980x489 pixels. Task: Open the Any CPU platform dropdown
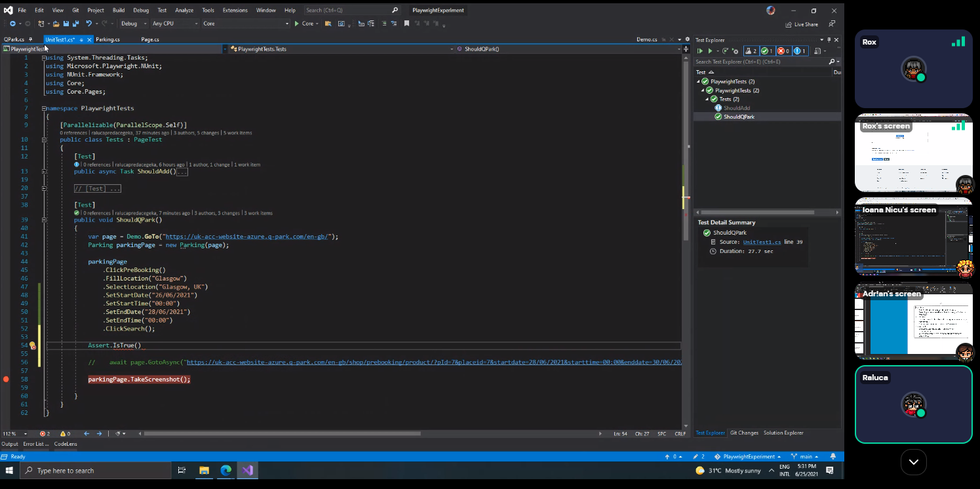click(174, 24)
